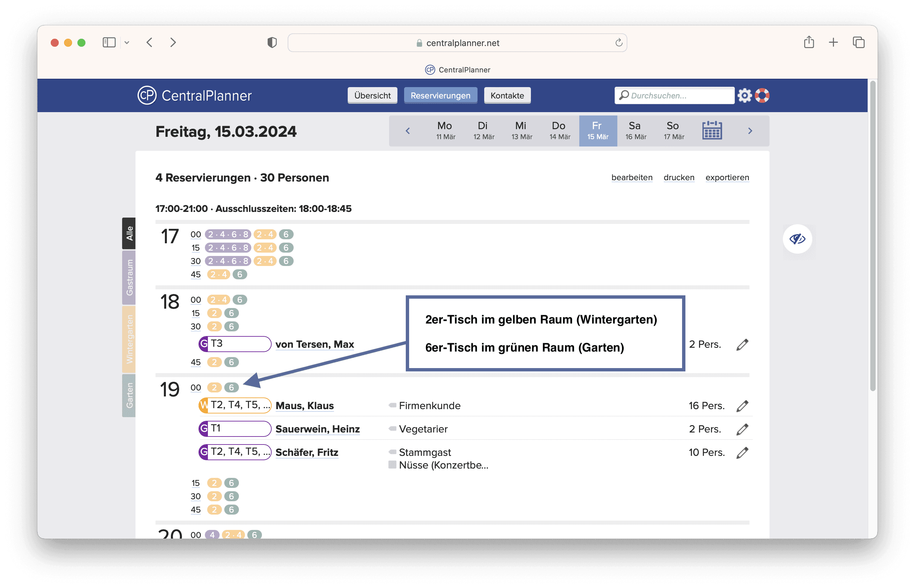This screenshot has height=588, width=915.
Task: Select the Alle room tab
Action: (129, 234)
